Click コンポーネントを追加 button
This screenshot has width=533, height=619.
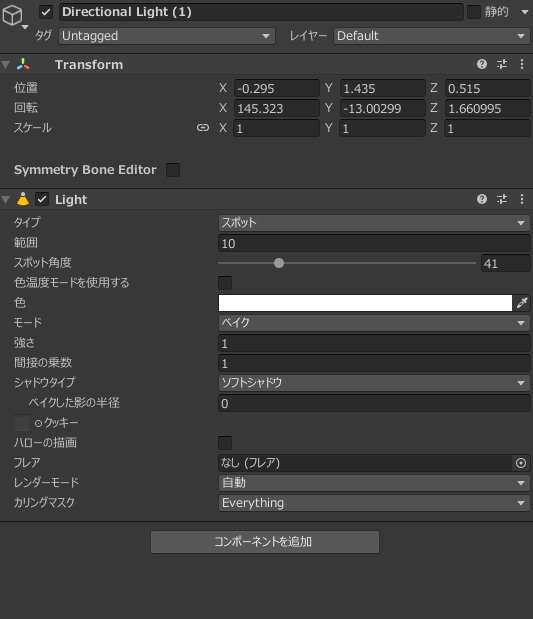(x=265, y=542)
